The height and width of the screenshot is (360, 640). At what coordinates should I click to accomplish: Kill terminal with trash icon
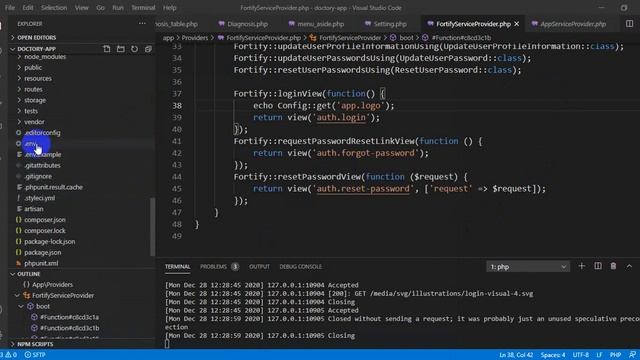[x=613, y=266]
